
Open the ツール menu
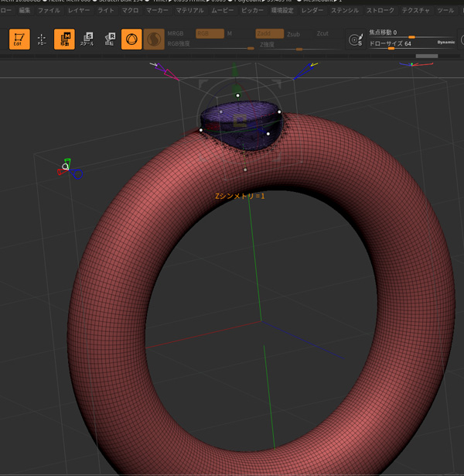coord(445,11)
